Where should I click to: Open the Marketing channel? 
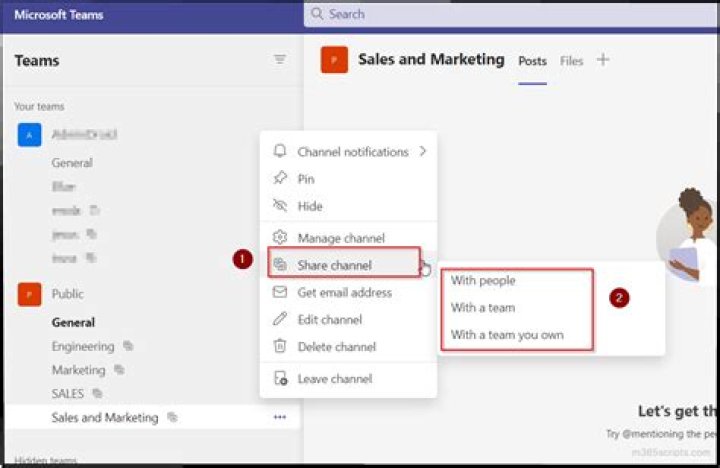pyautogui.click(x=79, y=370)
